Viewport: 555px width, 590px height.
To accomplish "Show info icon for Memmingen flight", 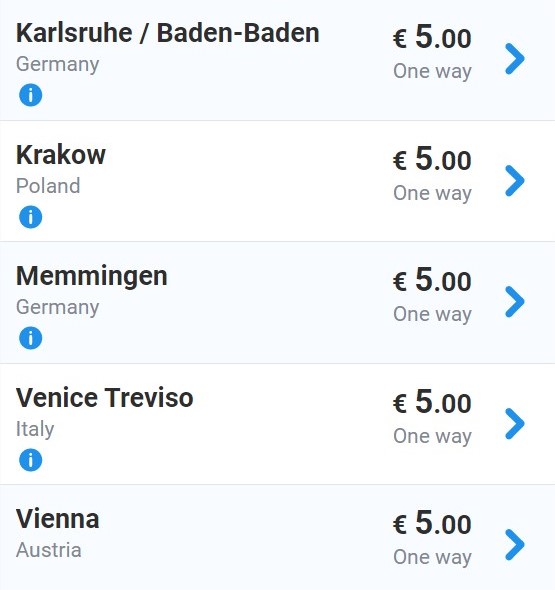I will pos(30,338).
